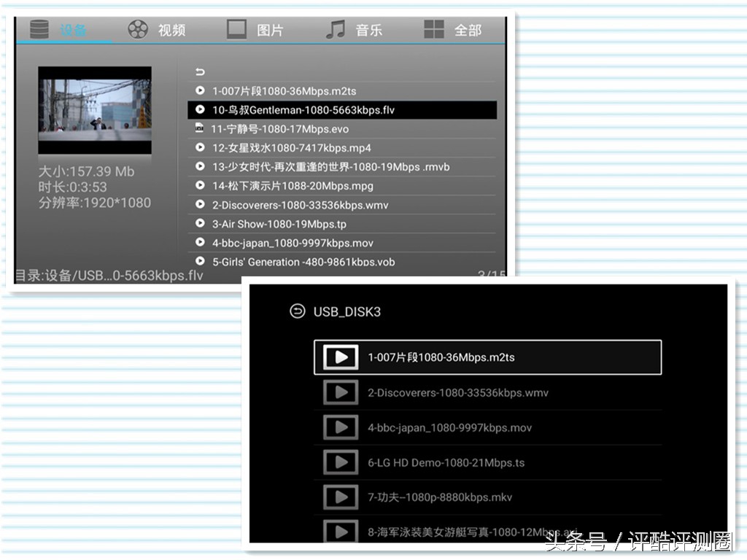Select 12-女星戏水1080-7417kbps.mp4 file
Image resolution: width=747 pixels, height=560 pixels.
(x=342, y=148)
